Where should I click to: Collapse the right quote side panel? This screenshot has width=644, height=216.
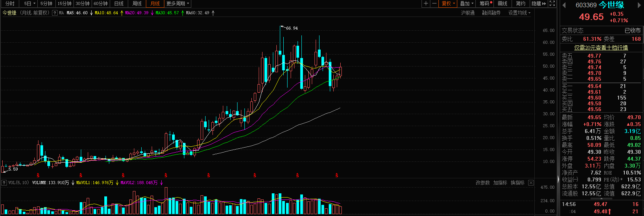(x=558, y=179)
